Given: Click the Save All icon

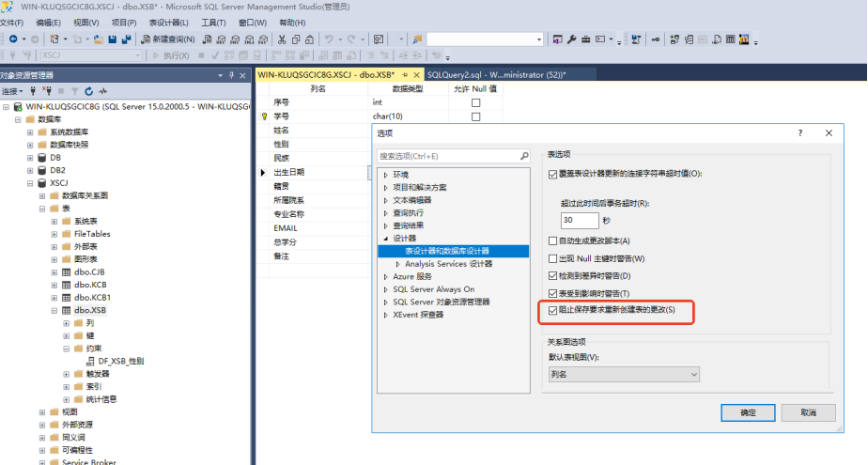Looking at the screenshot, I should pyautogui.click(x=126, y=39).
